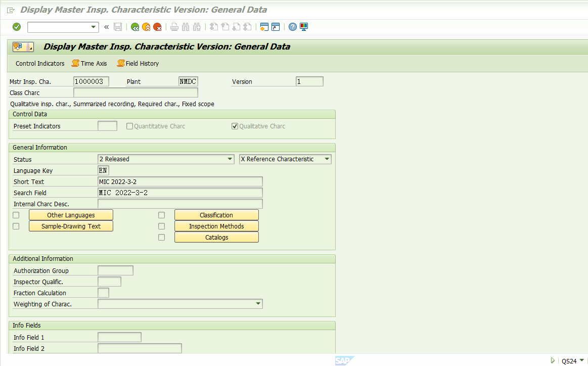This screenshot has height=366, width=588.
Task: Expand the X Reference Characteristic dropdown
Action: coord(327,159)
